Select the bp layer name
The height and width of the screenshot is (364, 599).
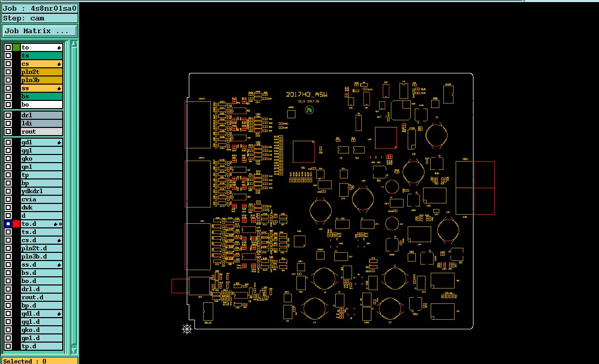pyautogui.click(x=42, y=183)
